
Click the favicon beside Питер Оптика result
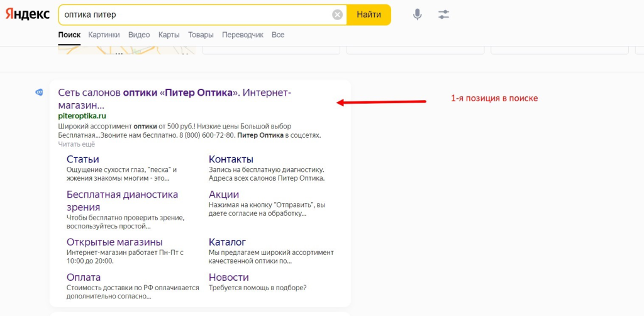(40, 93)
